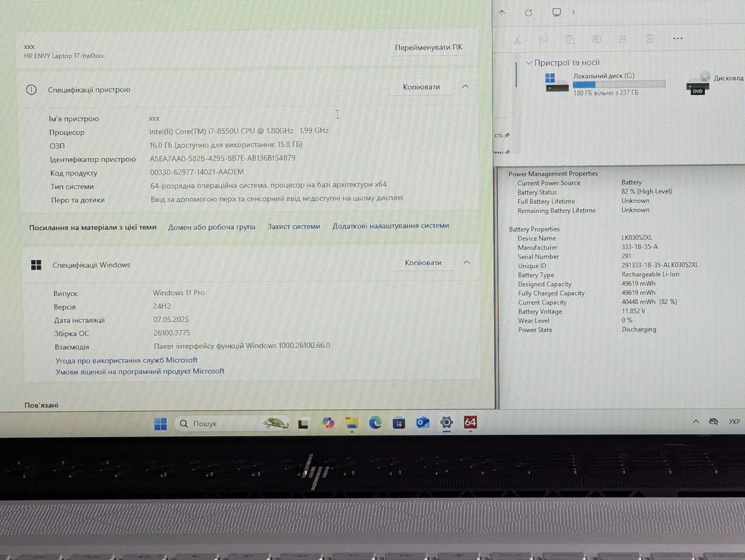
Task: Expand the address bar path chevron
Action: click(573, 12)
